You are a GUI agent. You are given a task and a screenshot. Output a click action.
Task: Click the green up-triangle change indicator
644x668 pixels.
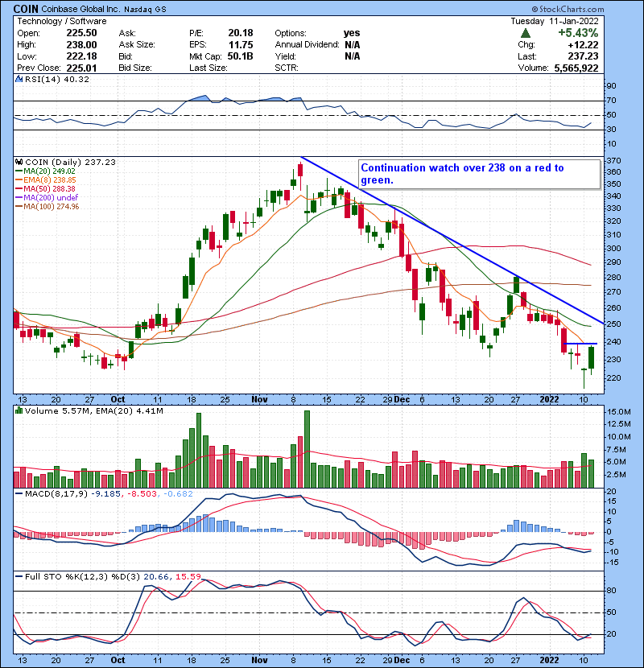[x=526, y=33]
